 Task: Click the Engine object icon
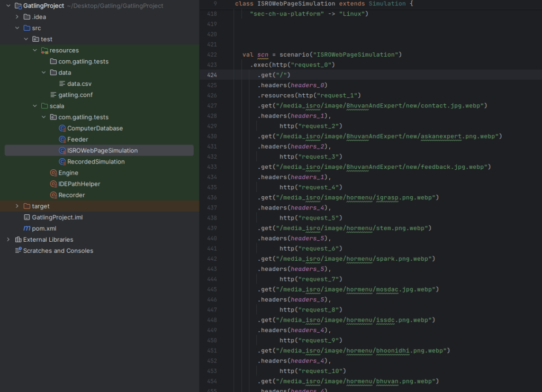tap(53, 173)
